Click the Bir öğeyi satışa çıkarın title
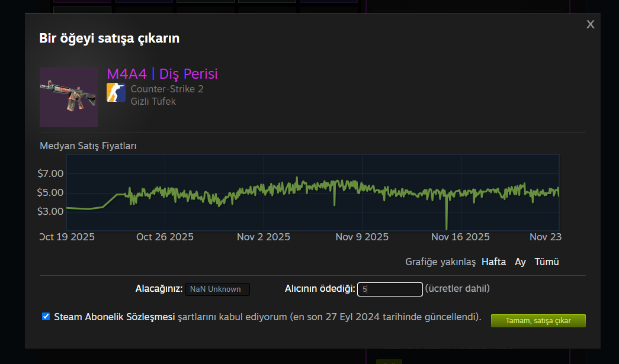 pyautogui.click(x=110, y=38)
